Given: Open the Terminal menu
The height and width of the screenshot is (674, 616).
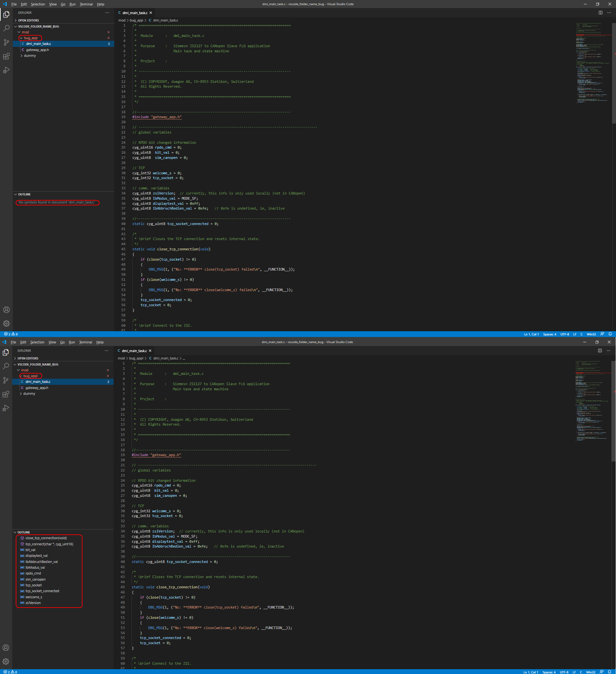Looking at the screenshot, I should (86, 4).
